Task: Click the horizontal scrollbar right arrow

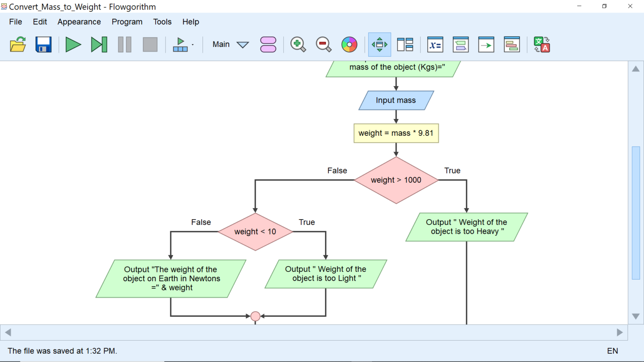Action: click(620, 333)
